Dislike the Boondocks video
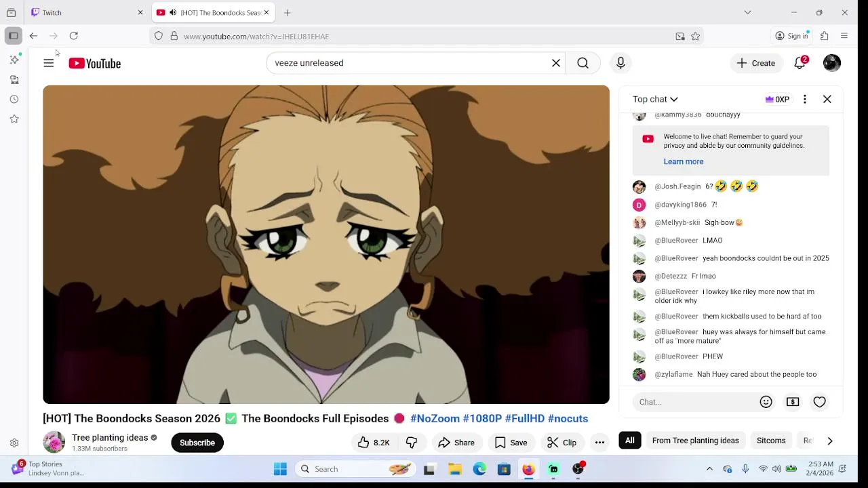Viewport: 868px width, 488px height. pyautogui.click(x=412, y=443)
